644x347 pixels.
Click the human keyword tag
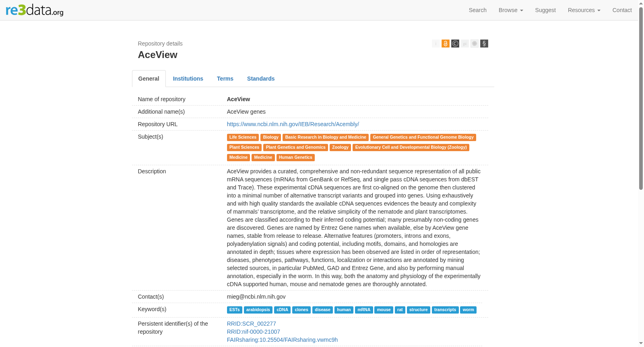point(344,310)
